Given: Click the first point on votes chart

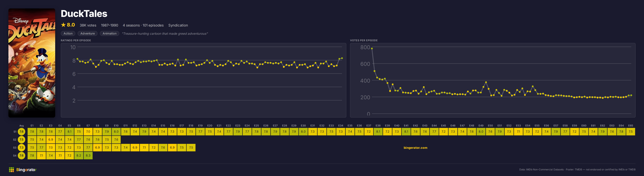Looking at the screenshot, I should [x=372, y=48].
